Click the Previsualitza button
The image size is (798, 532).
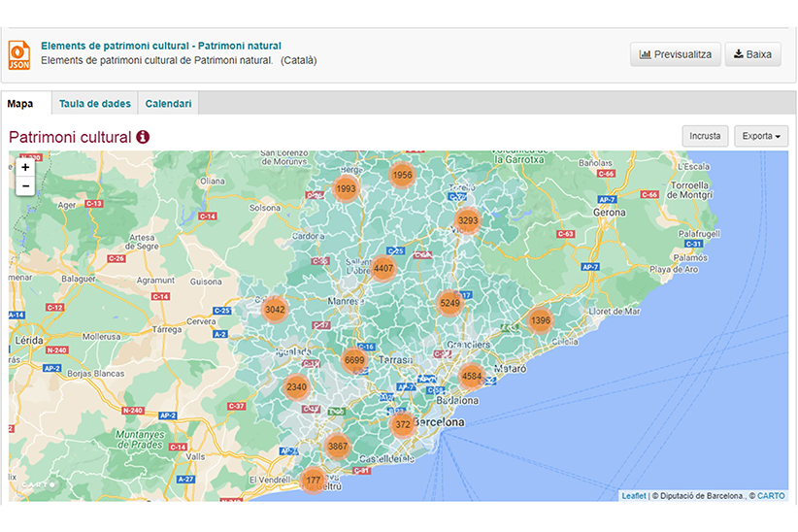pyautogui.click(x=676, y=54)
